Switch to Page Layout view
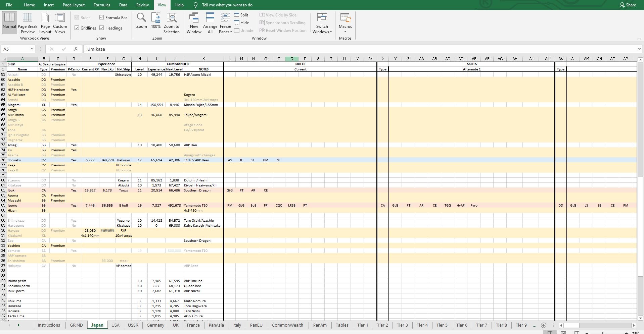644x334 pixels. 45,23
